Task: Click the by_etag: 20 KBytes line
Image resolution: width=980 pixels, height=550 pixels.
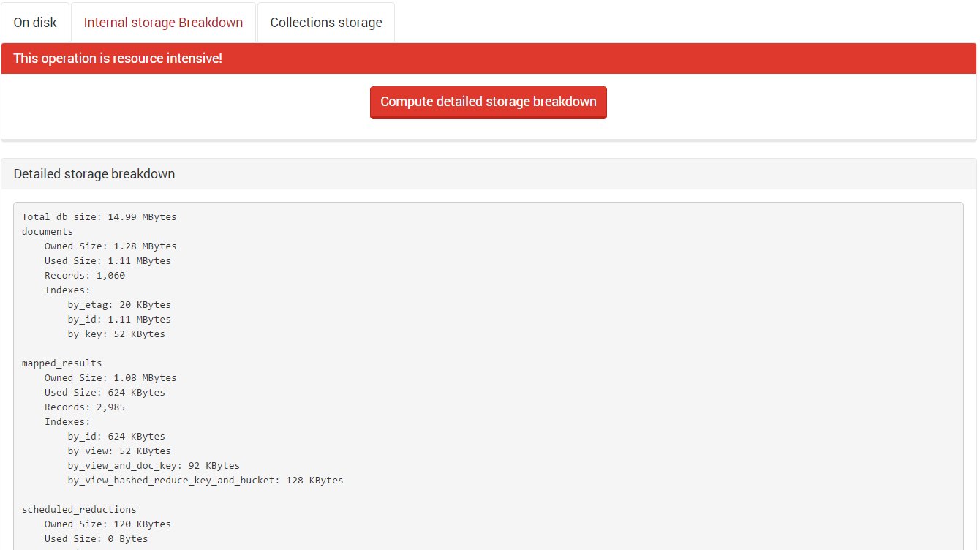Action: 119,304
